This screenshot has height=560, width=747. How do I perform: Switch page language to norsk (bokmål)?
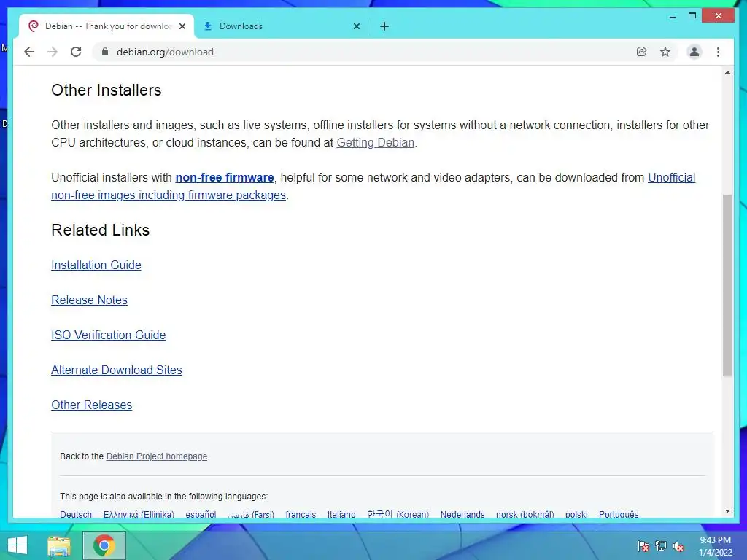coord(525,514)
